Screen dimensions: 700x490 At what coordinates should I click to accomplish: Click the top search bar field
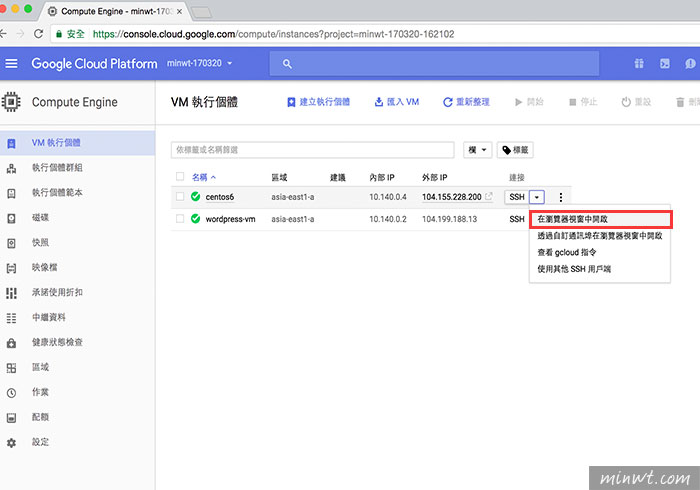coord(434,63)
